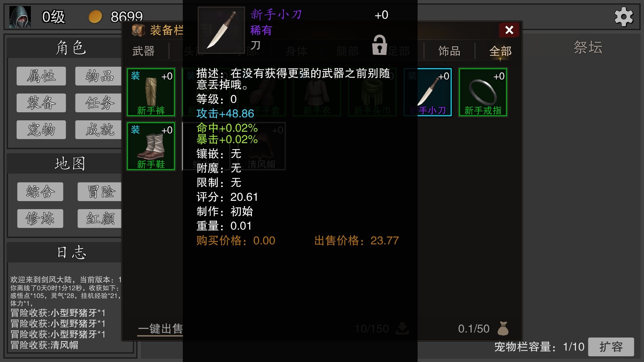The image size is (644, 362).
Task: Click the 扩容 expand capacity button
Action: (x=611, y=347)
